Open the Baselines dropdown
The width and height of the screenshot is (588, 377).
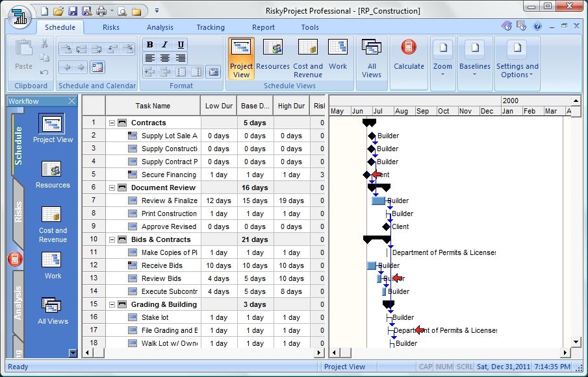(x=475, y=58)
